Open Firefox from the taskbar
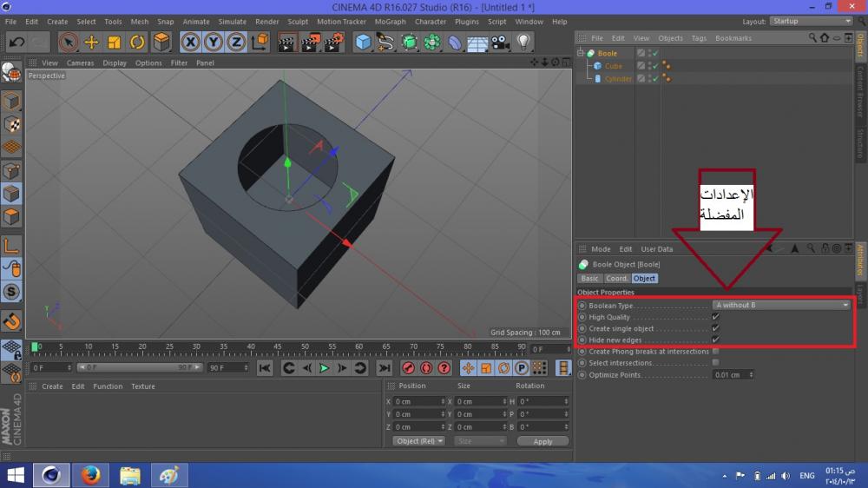The image size is (868, 488). [x=90, y=475]
